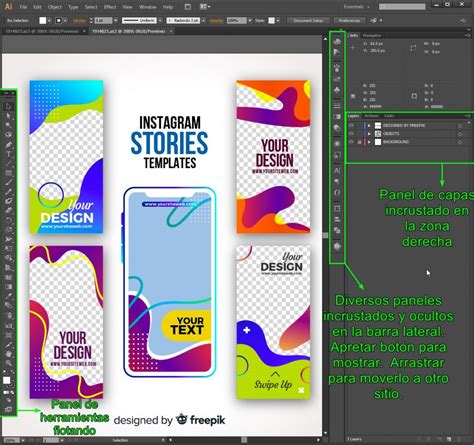Select the Eyedropper tool
Screen dimensions: 474x445
[8, 296]
